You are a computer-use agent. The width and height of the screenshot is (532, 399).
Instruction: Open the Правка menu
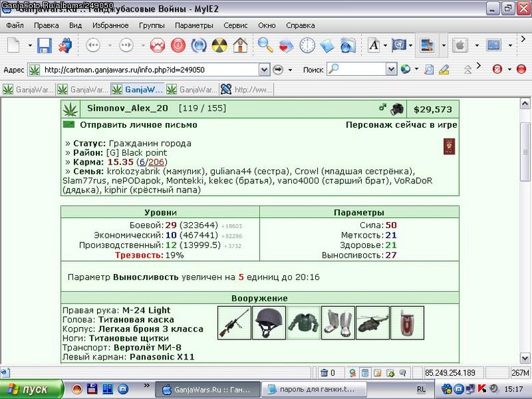(46, 25)
